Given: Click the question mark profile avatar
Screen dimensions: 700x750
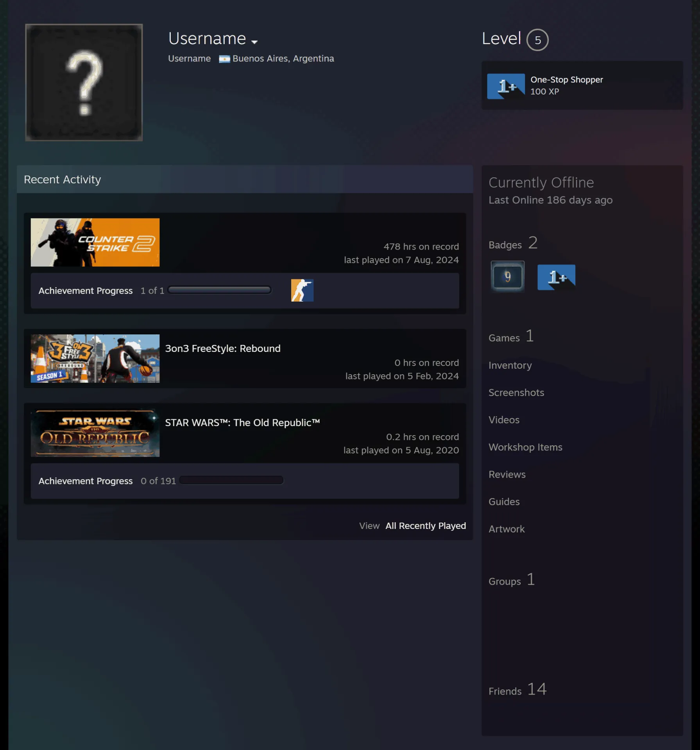Looking at the screenshot, I should (84, 82).
